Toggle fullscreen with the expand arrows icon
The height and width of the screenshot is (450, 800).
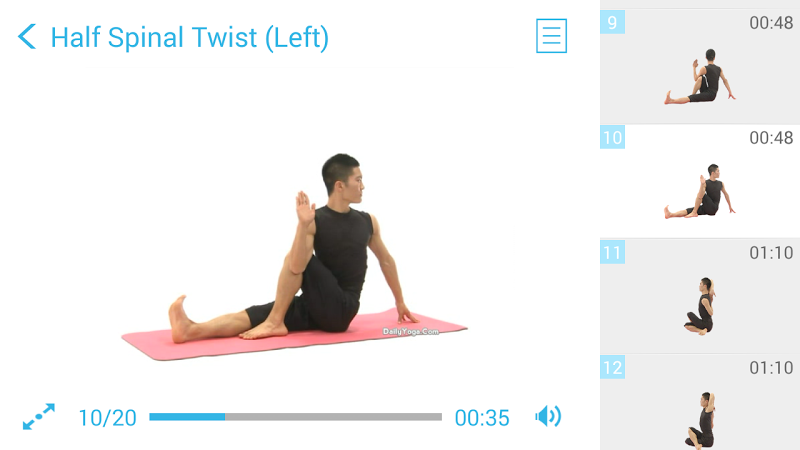coord(39,417)
